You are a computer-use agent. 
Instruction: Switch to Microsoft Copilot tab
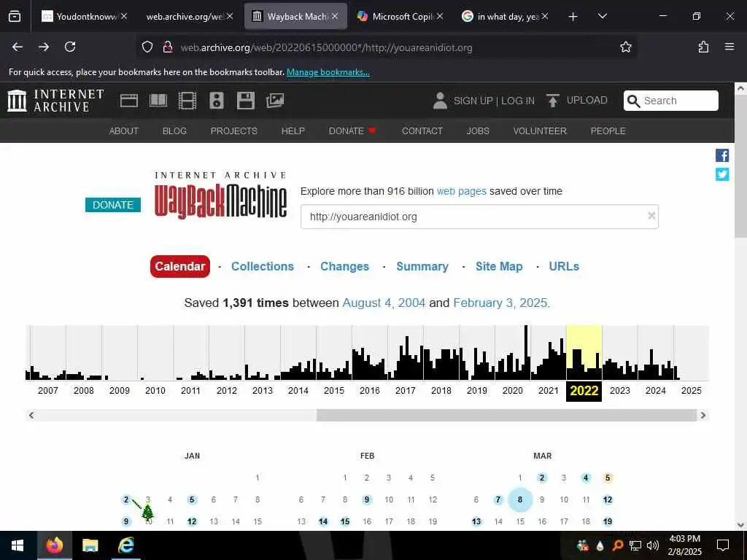point(402,17)
